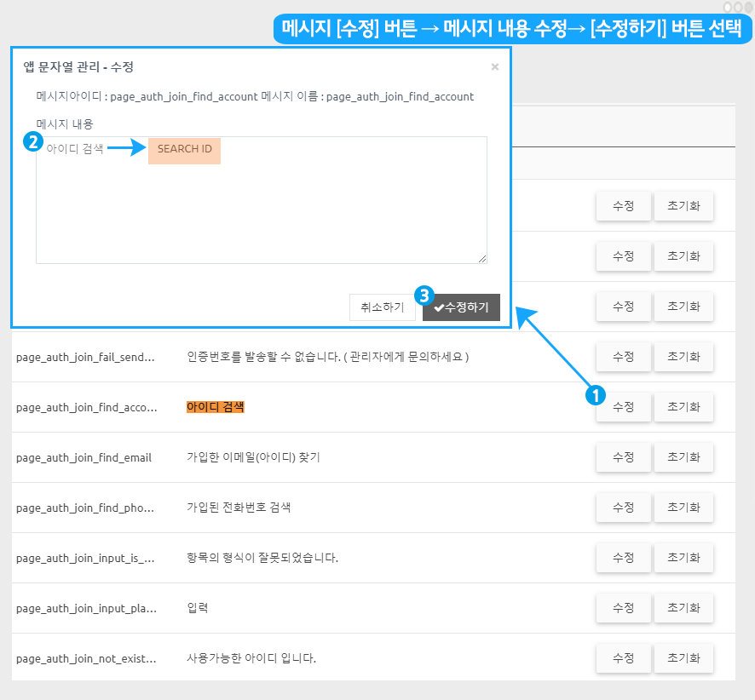The height and width of the screenshot is (700, 755).
Task: Click 초기화 for page_auth_join_not_exist row
Action: click(683, 658)
